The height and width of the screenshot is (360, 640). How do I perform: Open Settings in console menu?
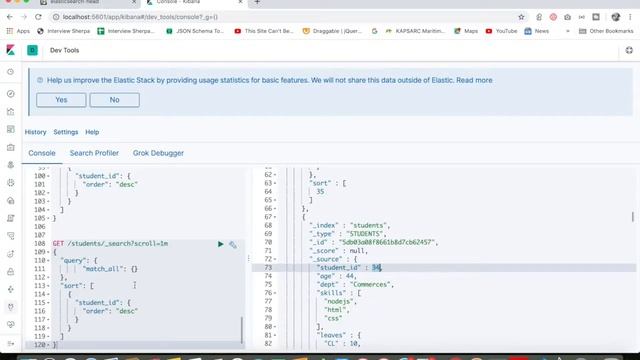pyautogui.click(x=66, y=132)
